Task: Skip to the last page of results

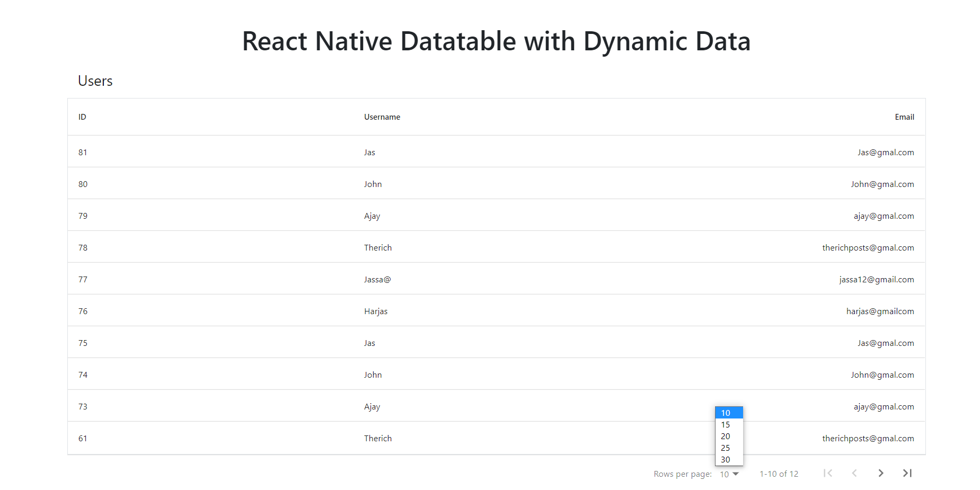Action: (x=907, y=473)
